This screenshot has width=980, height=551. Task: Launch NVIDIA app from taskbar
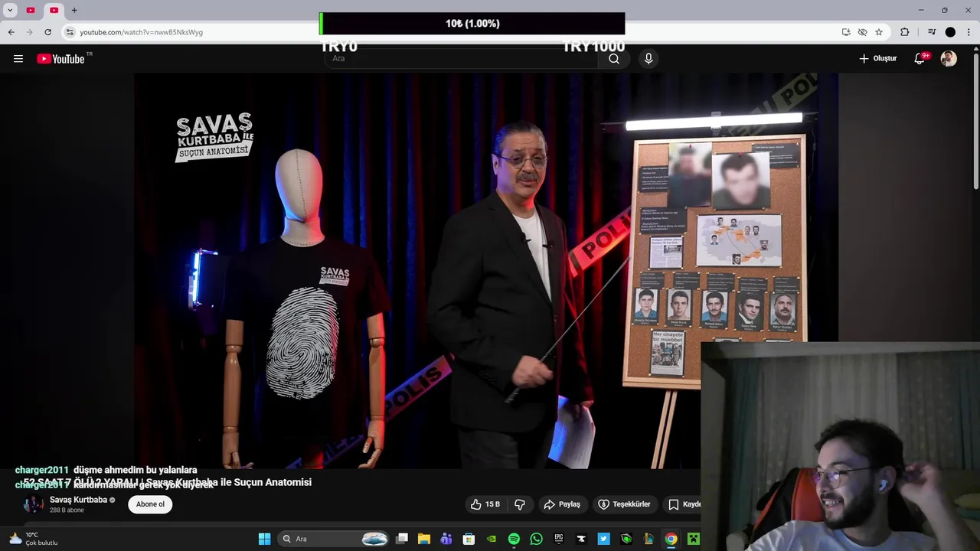tap(492, 539)
